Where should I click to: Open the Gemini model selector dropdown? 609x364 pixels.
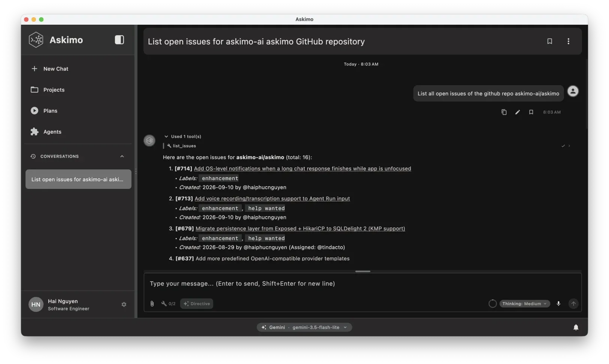tap(304, 327)
